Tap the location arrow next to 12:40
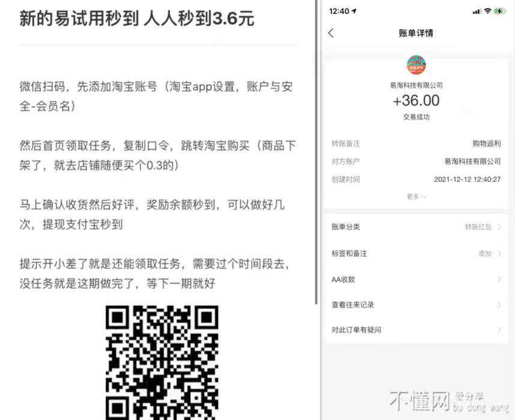Image resolution: width=515 pixels, height=420 pixels. click(x=354, y=11)
